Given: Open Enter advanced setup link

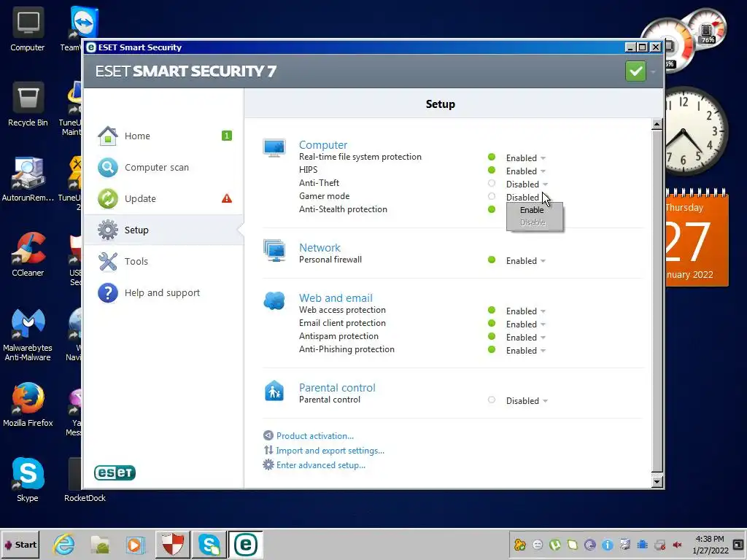Looking at the screenshot, I should pyautogui.click(x=321, y=465).
